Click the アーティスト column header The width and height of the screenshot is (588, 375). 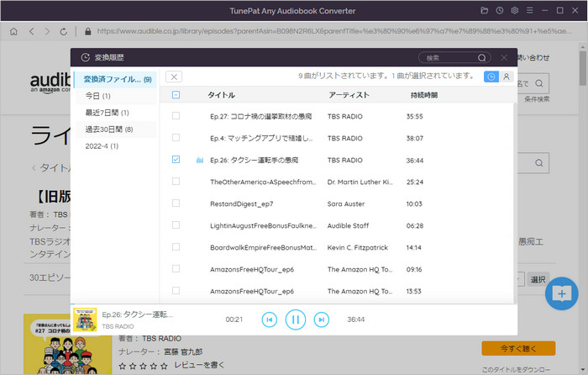[x=349, y=95]
